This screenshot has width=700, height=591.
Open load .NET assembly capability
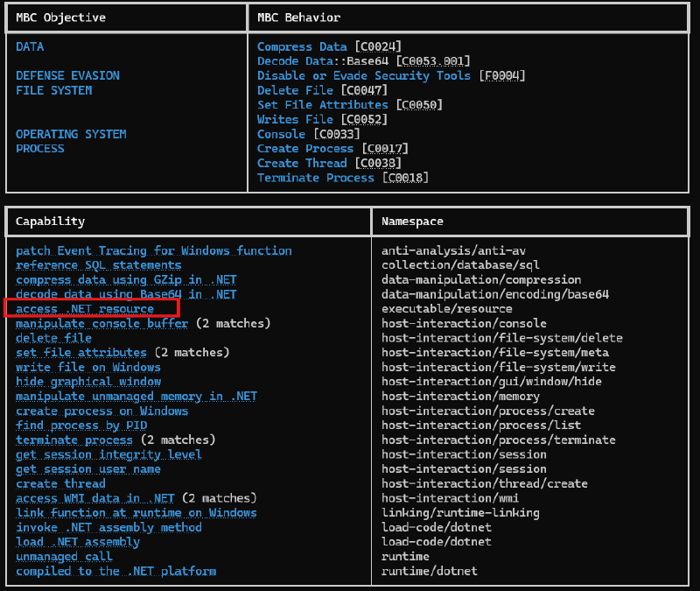[78, 542]
